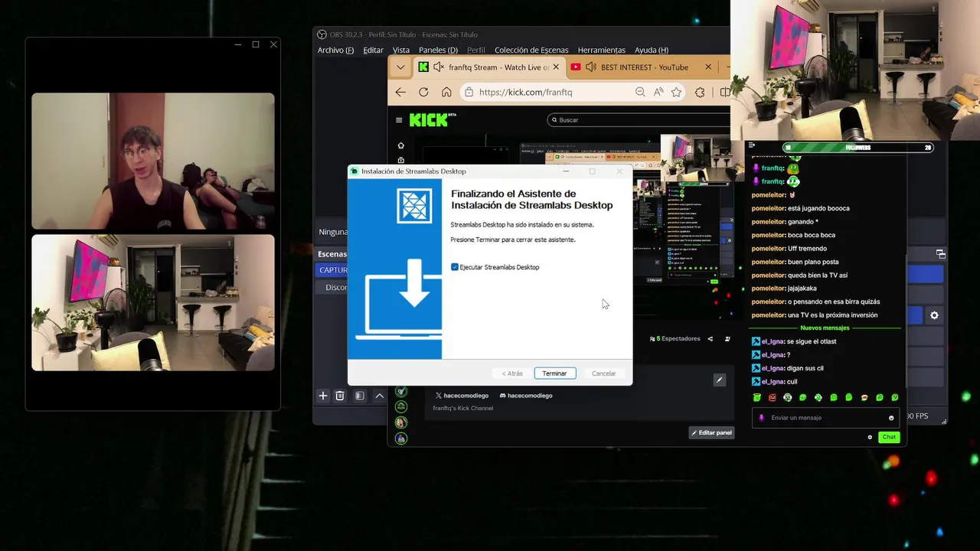The image size is (980, 551).
Task: Close the BEST INTEREST YouTube tab
Action: click(x=708, y=67)
